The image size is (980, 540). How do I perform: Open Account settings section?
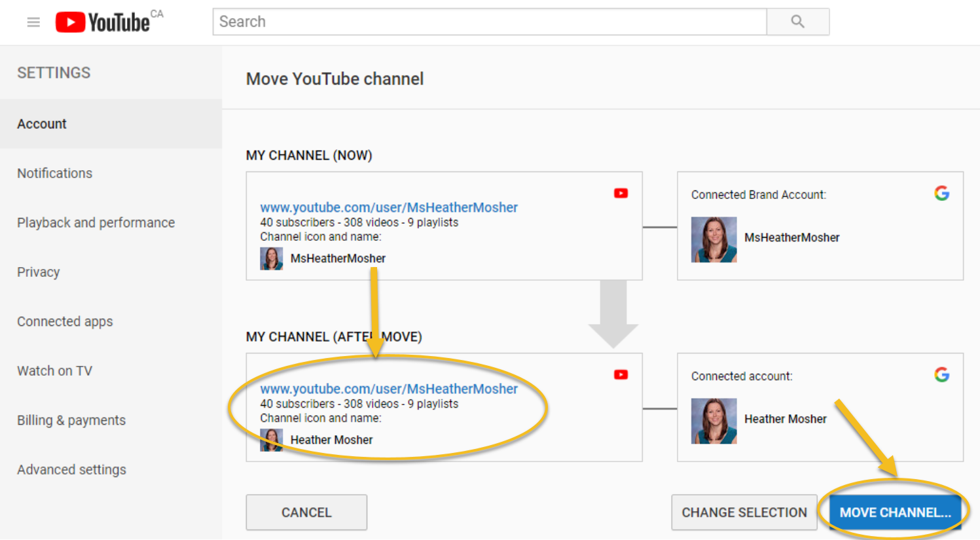[111, 124]
